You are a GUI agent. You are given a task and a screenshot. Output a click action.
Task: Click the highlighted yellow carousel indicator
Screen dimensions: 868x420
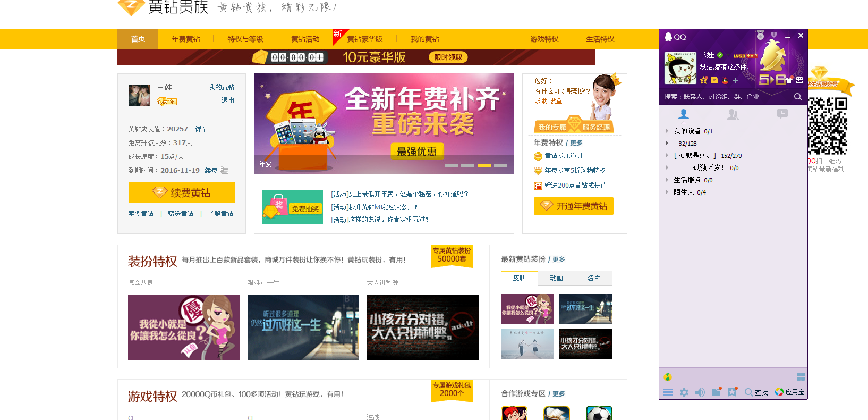(484, 165)
